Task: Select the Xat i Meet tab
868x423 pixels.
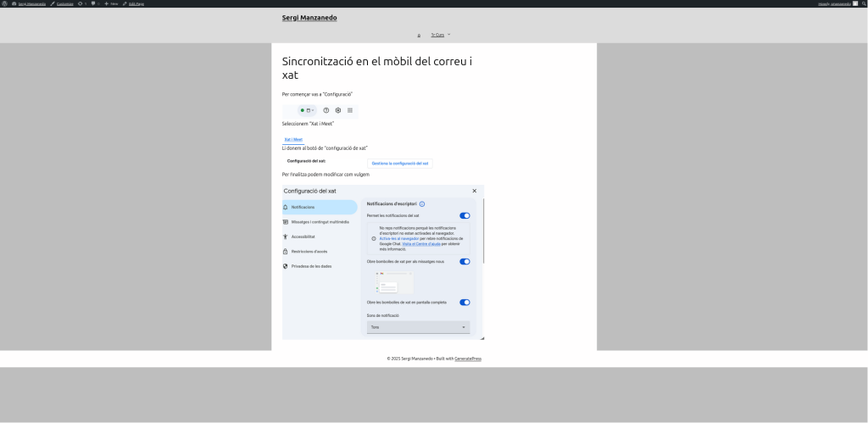Action: point(293,139)
